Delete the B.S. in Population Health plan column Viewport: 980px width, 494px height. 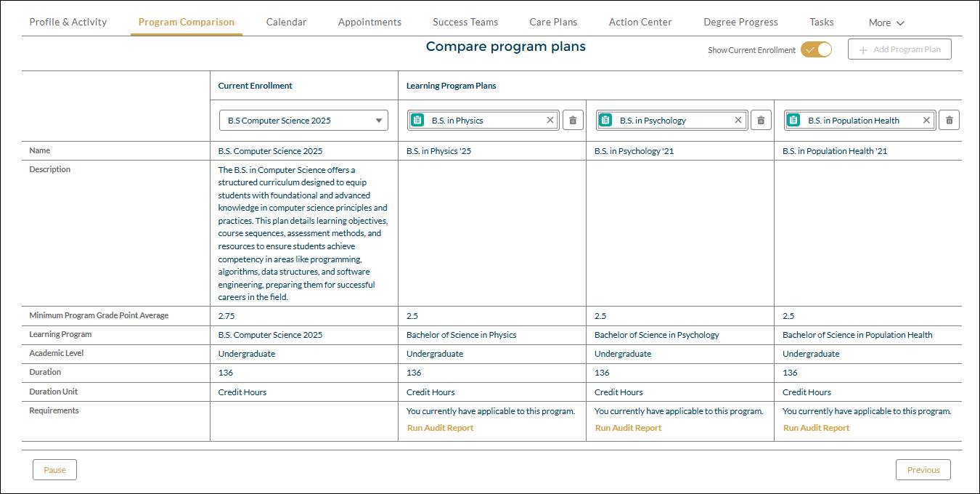point(949,121)
